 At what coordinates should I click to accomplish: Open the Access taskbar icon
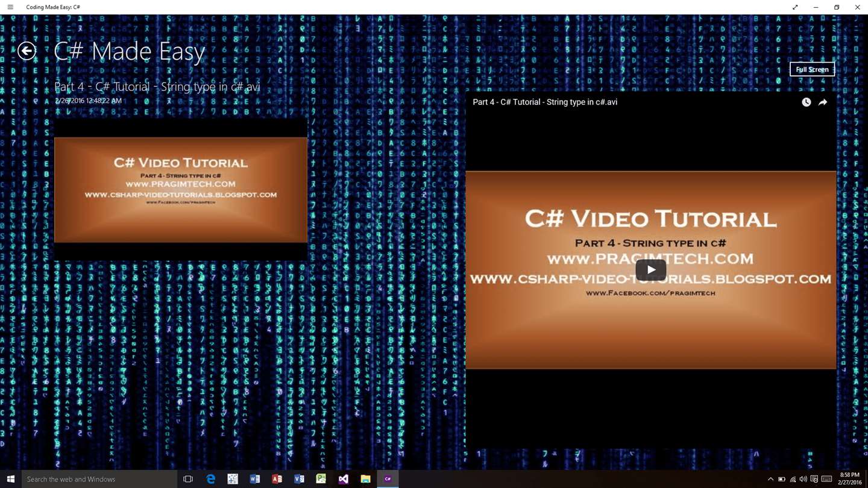(x=277, y=479)
